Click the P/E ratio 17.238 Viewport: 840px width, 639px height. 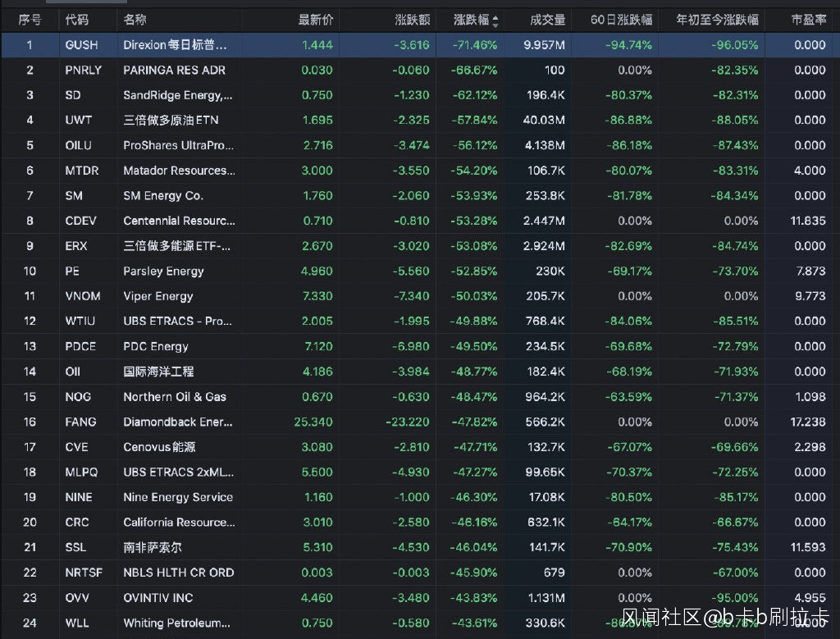tap(808, 422)
